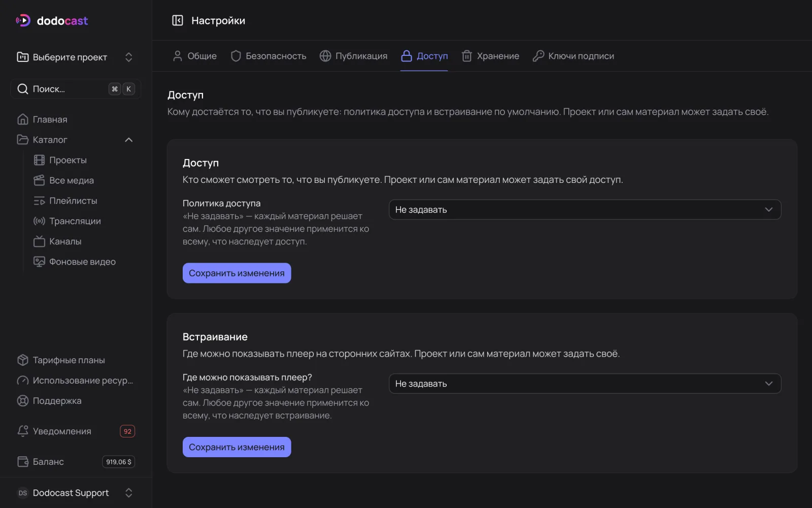This screenshot has width=812, height=508.
Task: Click the Фоновые видео icon
Action: 39,262
